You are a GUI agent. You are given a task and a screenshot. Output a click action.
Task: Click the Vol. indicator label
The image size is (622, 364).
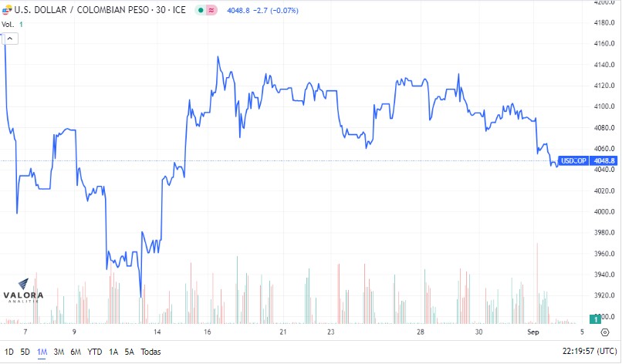click(8, 25)
